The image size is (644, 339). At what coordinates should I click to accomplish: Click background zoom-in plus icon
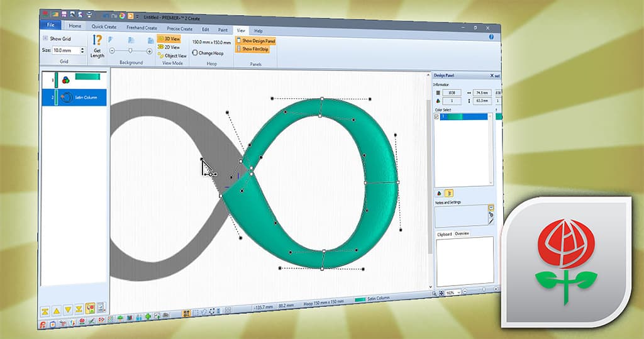tap(148, 51)
